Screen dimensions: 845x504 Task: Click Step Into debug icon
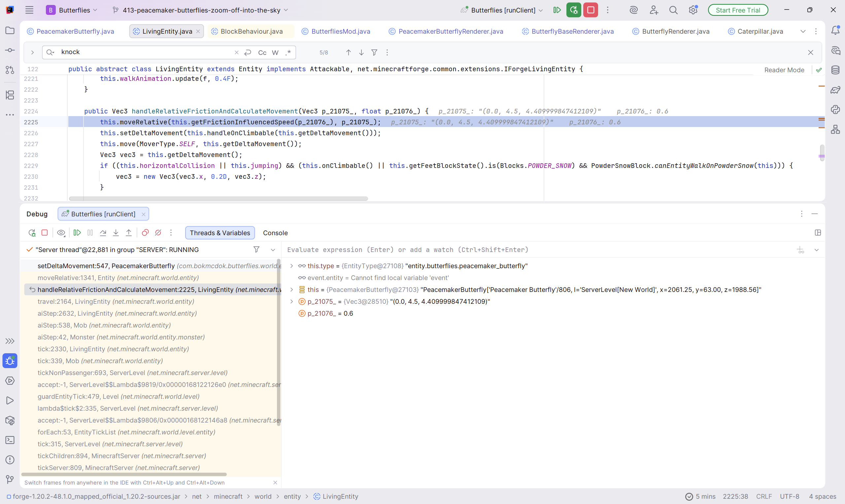116,233
